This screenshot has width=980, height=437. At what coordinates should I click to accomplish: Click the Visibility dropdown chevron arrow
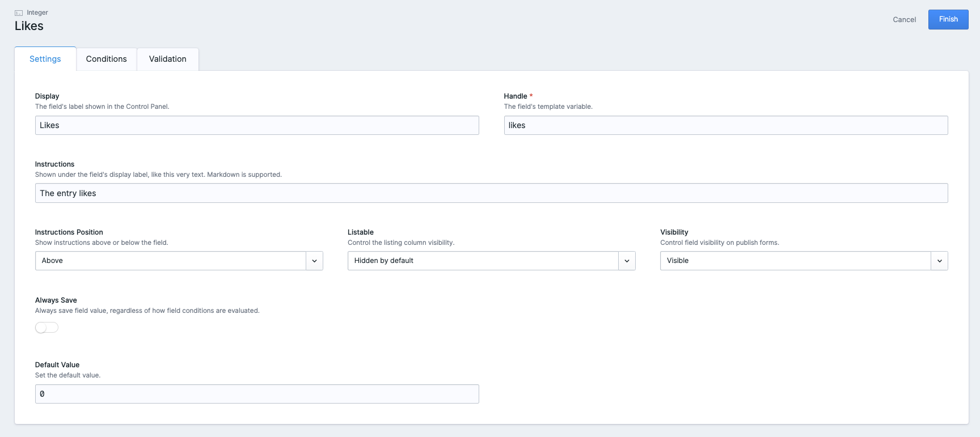[x=939, y=261]
